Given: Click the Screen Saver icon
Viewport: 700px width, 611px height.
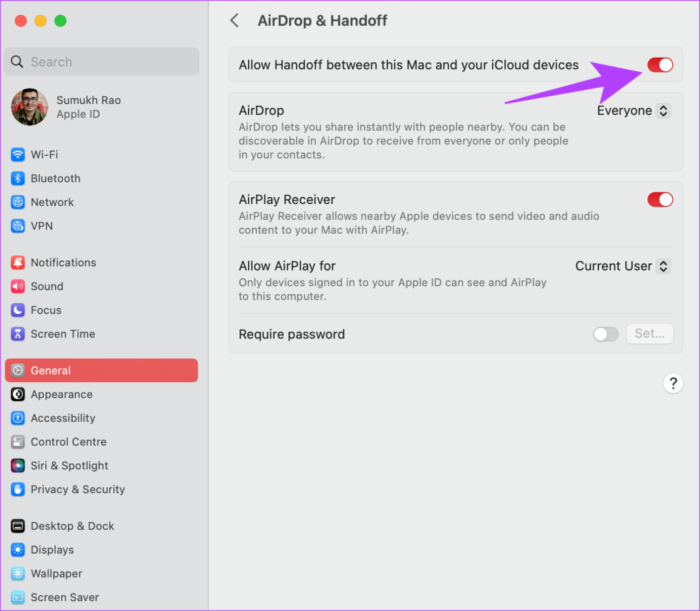Looking at the screenshot, I should pyautogui.click(x=18, y=597).
